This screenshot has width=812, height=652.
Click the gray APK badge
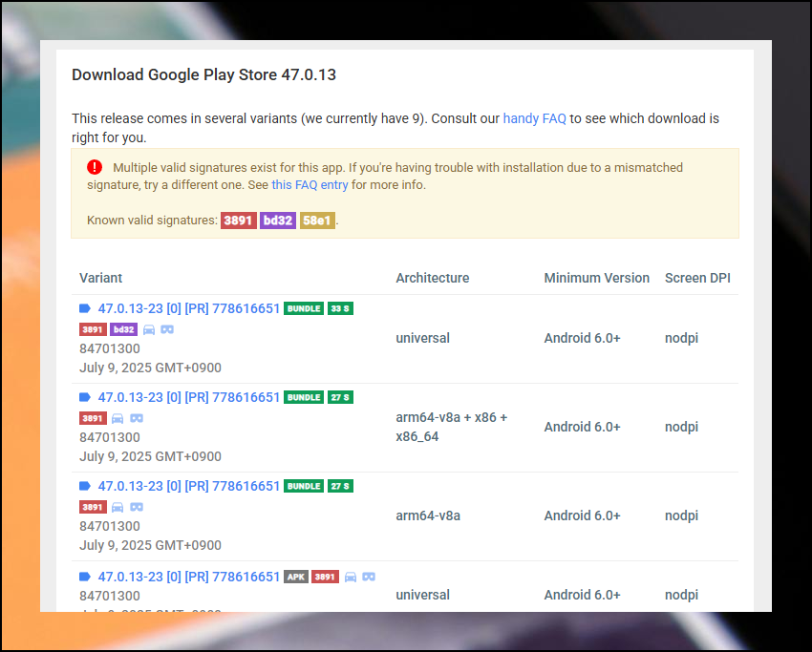[296, 577]
